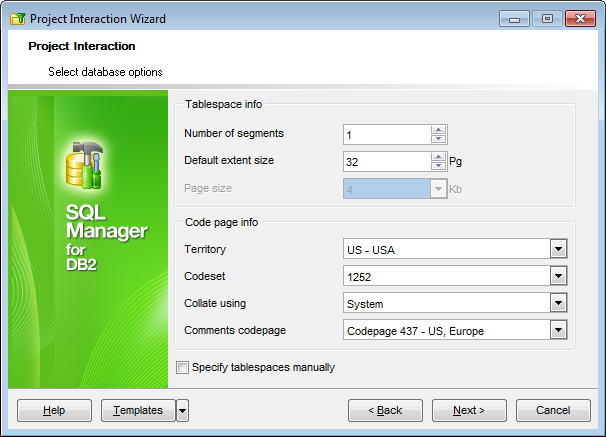
Task: Expand the Codeset combo box
Action: 558,276
